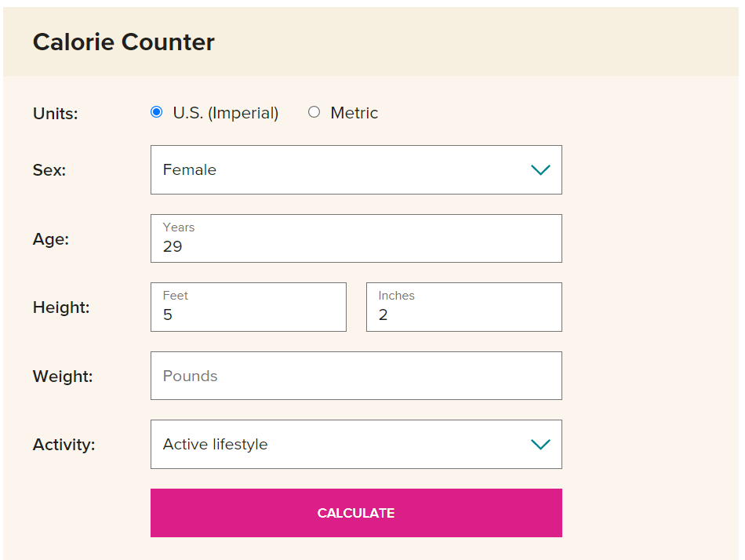Image resolution: width=745 pixels, height=560 pixels.
Task: Click the Sex: field label
Action: tap(49, 170)
